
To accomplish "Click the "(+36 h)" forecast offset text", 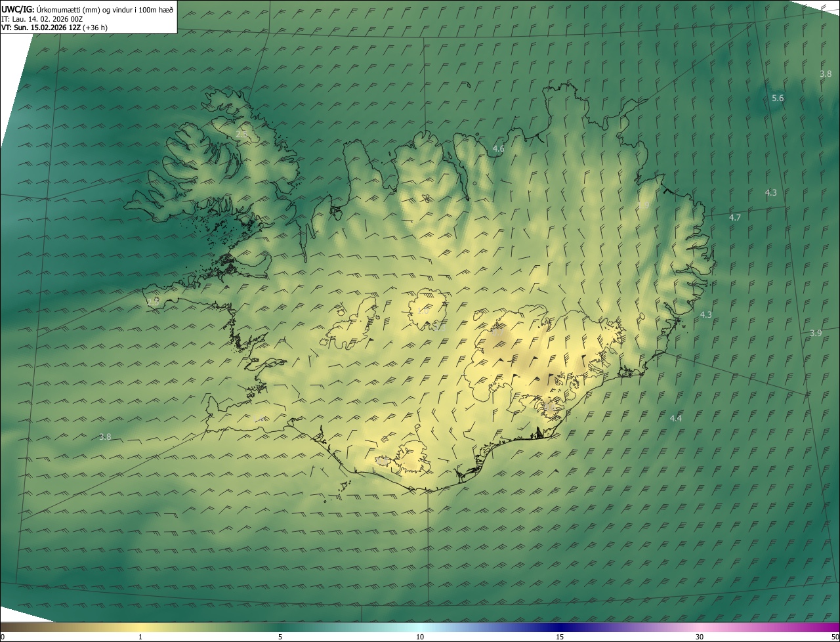I will (96, 28).
